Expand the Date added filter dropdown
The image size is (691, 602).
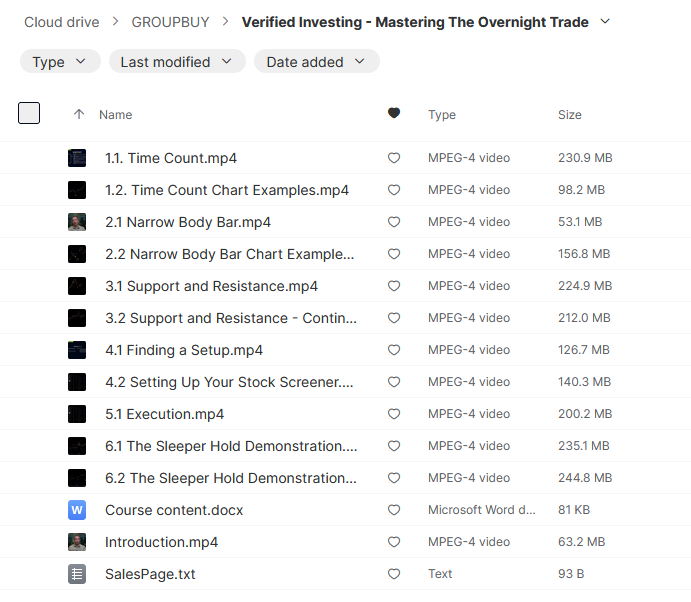click(316, 62)
